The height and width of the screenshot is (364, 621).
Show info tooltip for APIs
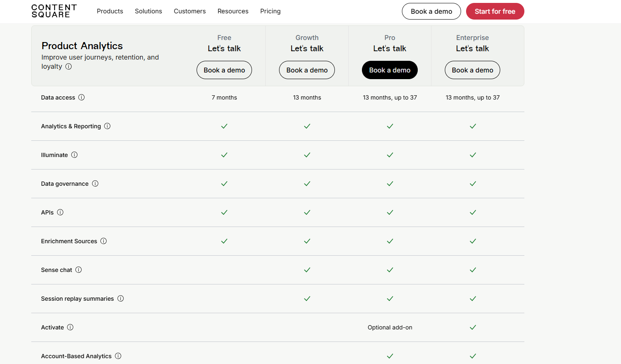click(x=60, y=212)
